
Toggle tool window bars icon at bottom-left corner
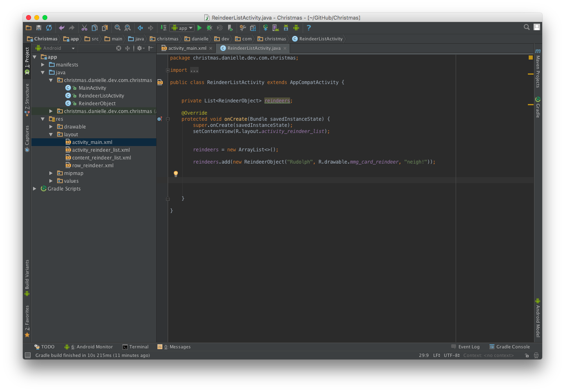click(x=28, y=355)
